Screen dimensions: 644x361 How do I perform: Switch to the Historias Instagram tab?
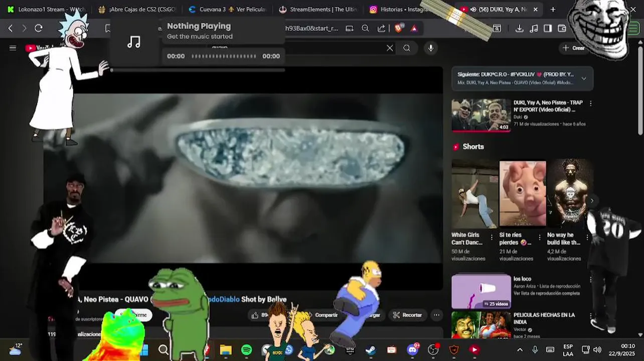401,10
